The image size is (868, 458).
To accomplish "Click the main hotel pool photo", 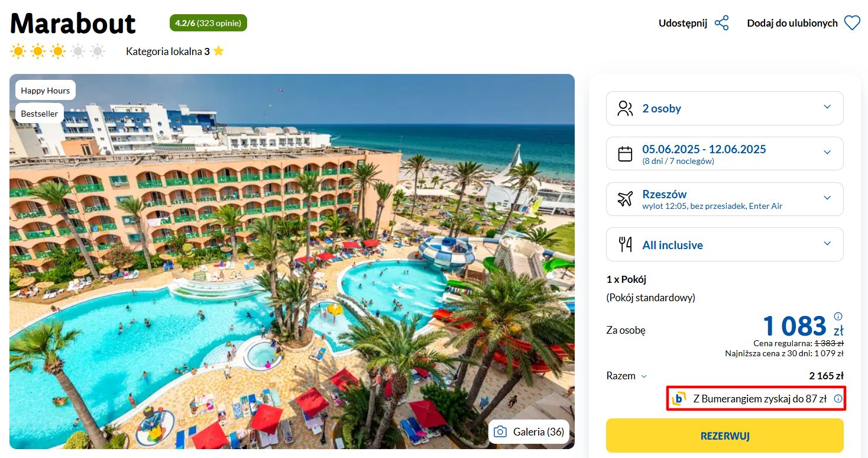I will point(292,262).
